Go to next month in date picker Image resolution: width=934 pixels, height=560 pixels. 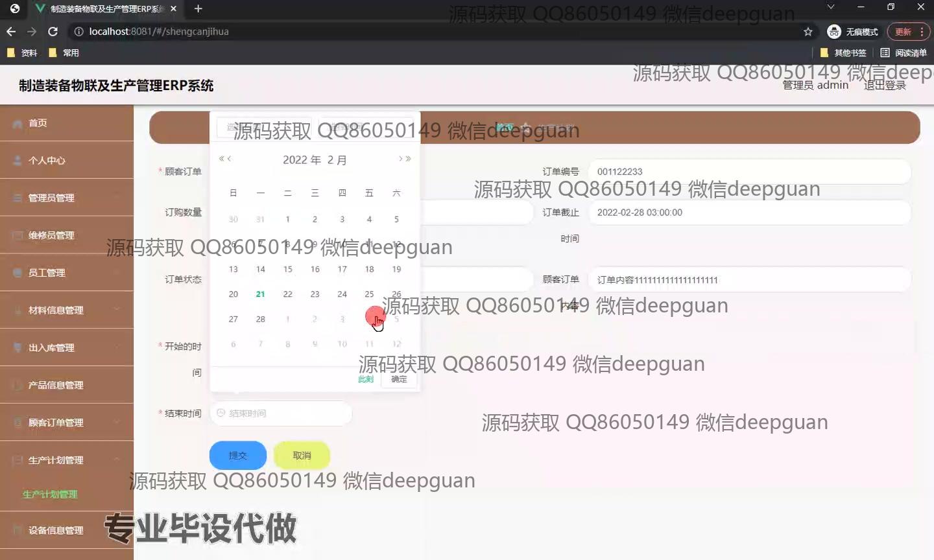(401, 159)
